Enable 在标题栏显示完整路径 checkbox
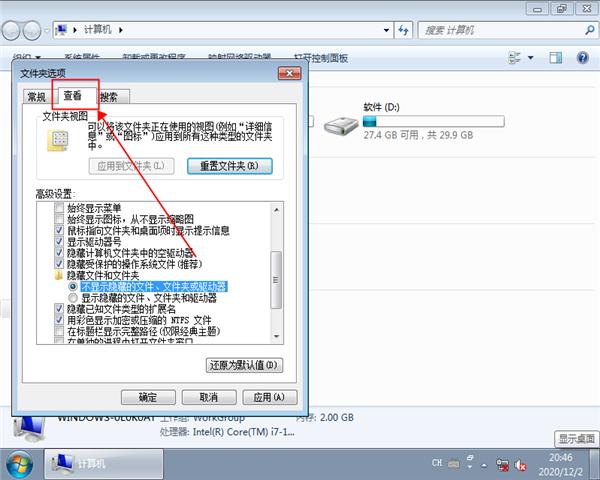This screenshot has height=480, width=600. pyautogui.click(x=59, y=331)
